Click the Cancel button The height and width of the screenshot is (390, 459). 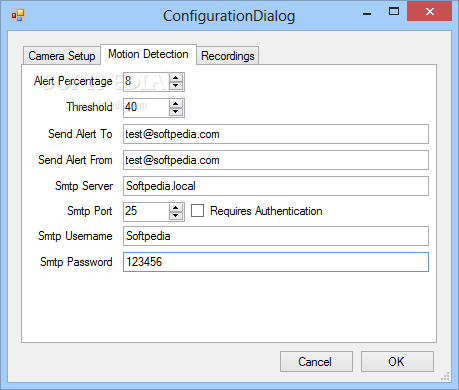point(316,361)
